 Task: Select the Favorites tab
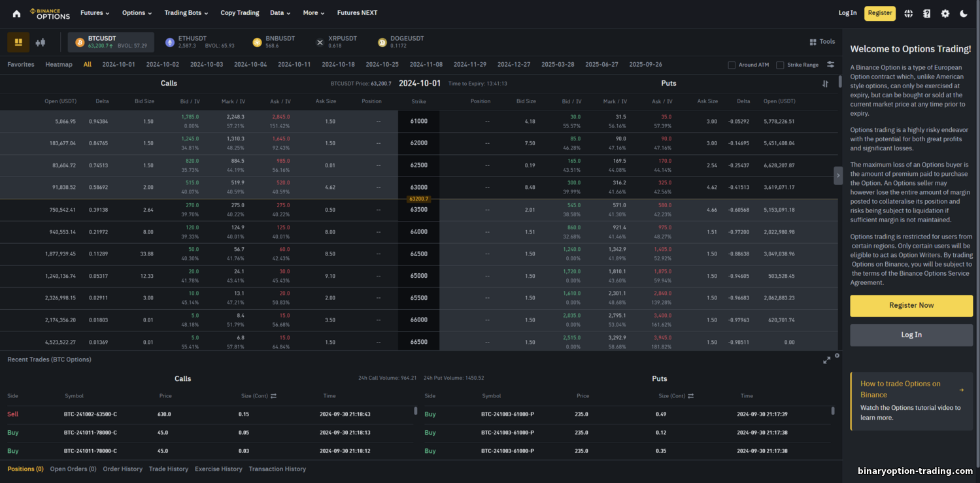(21, 65)
